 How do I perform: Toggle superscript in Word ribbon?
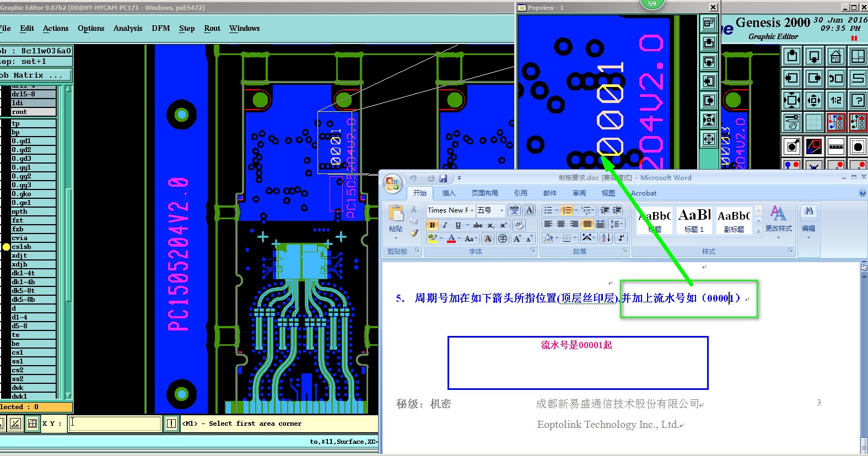[x=503, y=225]
